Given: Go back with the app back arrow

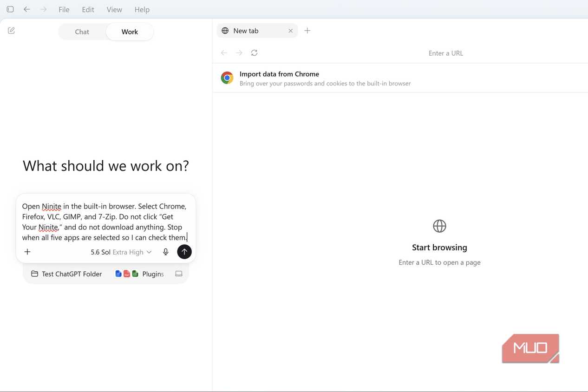Looking at the screenshot, I should tap(27, 9).
